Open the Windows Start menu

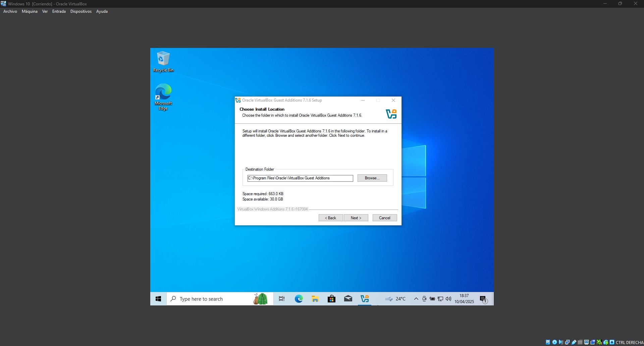pos(158,299)
